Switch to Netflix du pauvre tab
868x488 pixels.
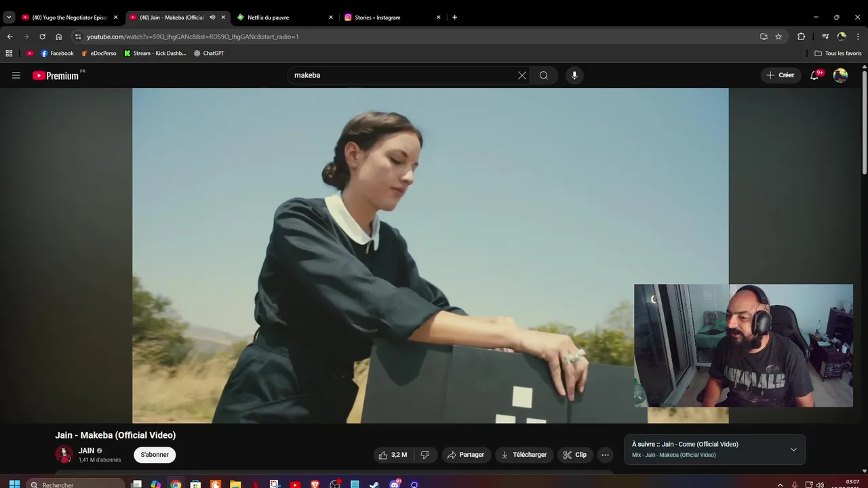point(285,18)
